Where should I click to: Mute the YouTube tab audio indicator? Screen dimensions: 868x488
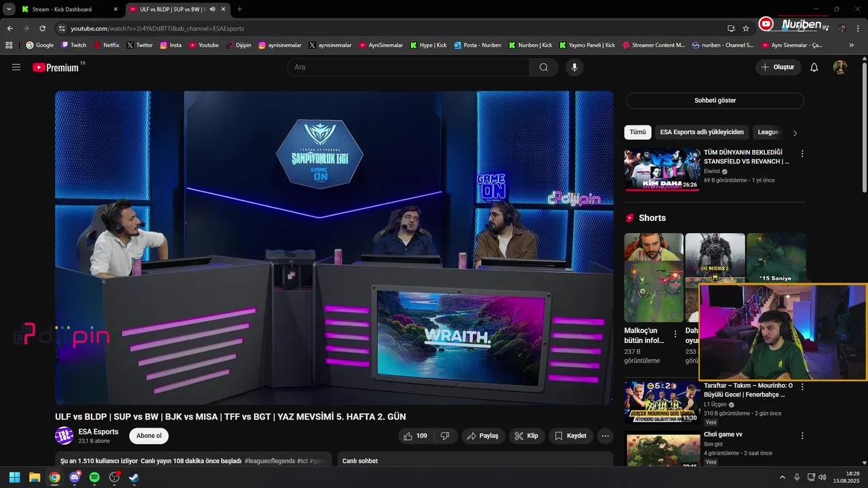point(212,9)
